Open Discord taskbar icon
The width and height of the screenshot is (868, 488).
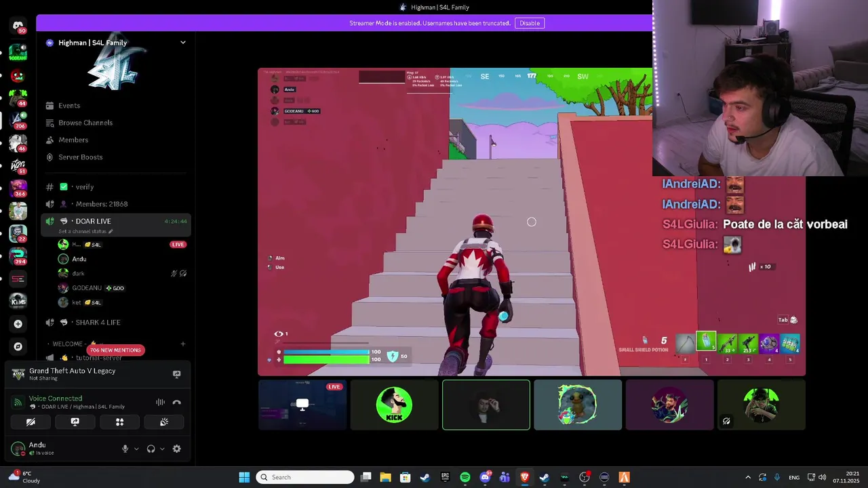pyautogui.click(x=485, y=477)
